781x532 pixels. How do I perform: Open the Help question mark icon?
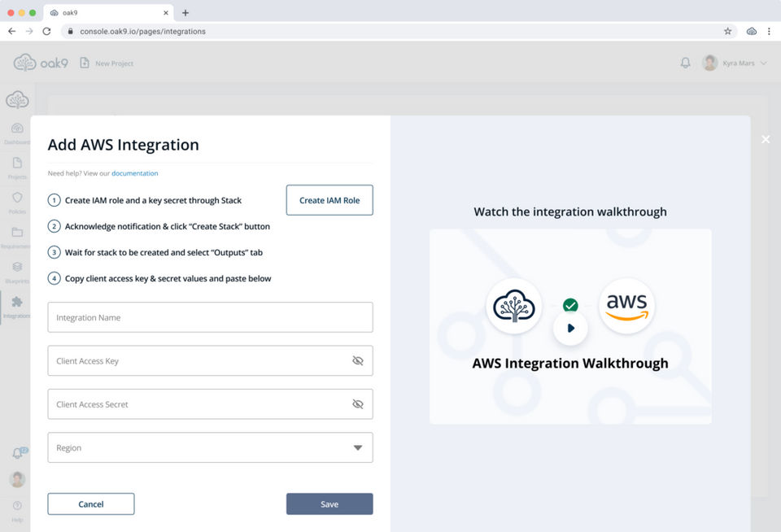click(17, 506)
